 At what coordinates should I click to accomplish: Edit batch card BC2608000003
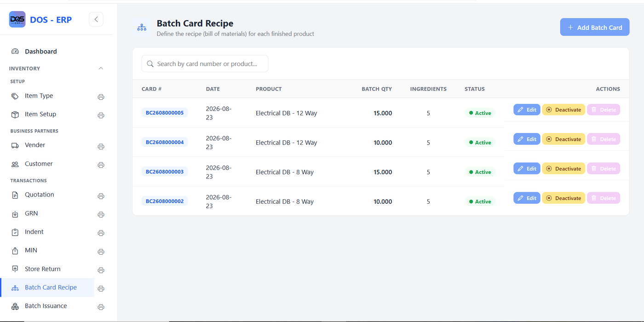[527, 168]
